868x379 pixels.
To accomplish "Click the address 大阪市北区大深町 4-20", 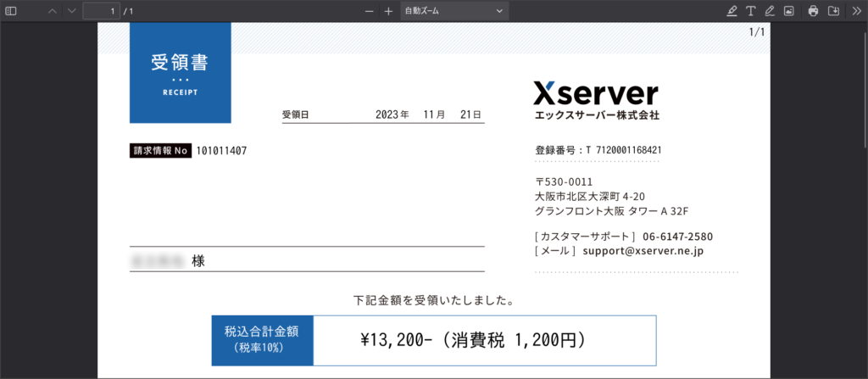I will [590, 196].
